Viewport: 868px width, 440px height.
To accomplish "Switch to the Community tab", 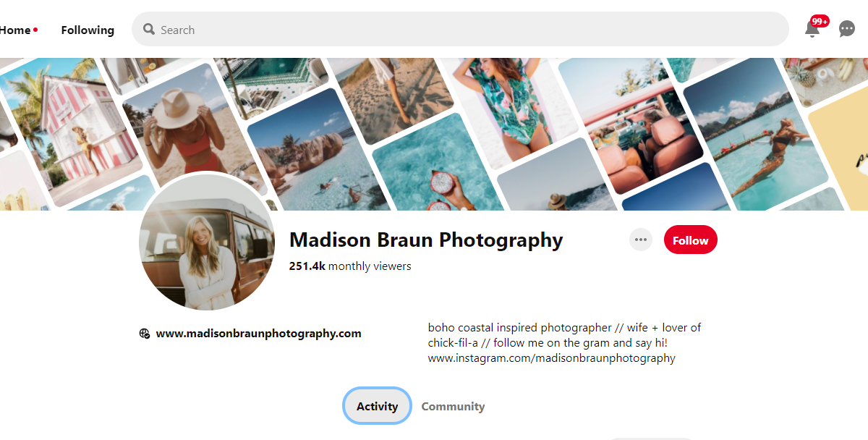I will 453,407.
